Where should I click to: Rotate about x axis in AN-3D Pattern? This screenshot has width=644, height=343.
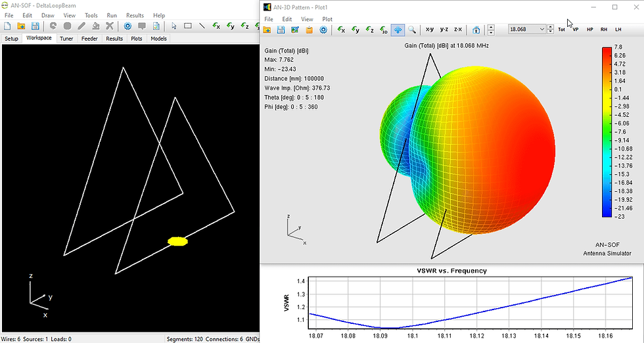(x=341, y=30)
